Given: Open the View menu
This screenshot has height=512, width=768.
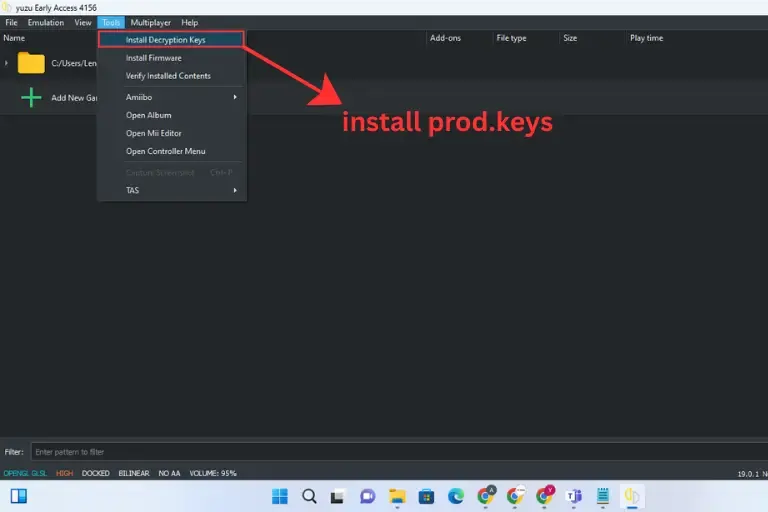Looking at the screenshot, I should (x=83, y=23).
